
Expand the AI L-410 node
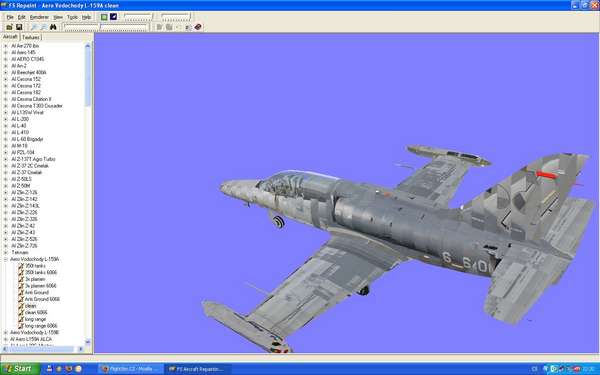[x=5, y=132]
